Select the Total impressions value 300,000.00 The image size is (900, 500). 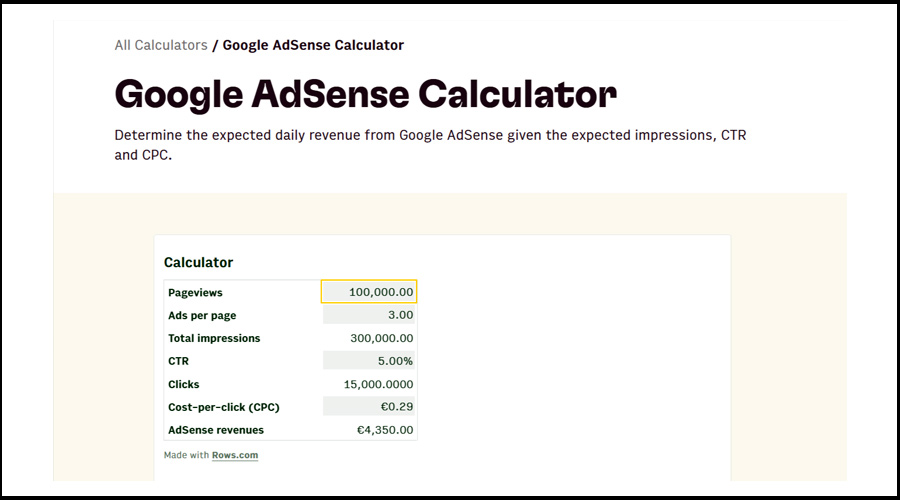[369, 338]
